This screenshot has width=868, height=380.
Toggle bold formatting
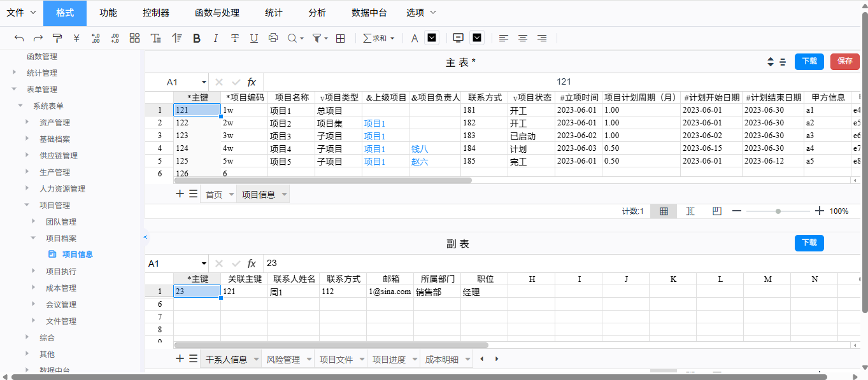point(197,38)
